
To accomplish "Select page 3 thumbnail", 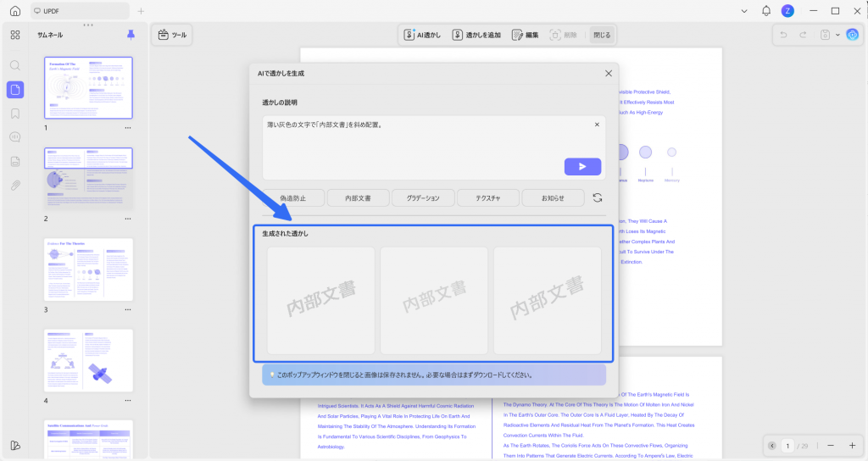I will tap(88, 269).
